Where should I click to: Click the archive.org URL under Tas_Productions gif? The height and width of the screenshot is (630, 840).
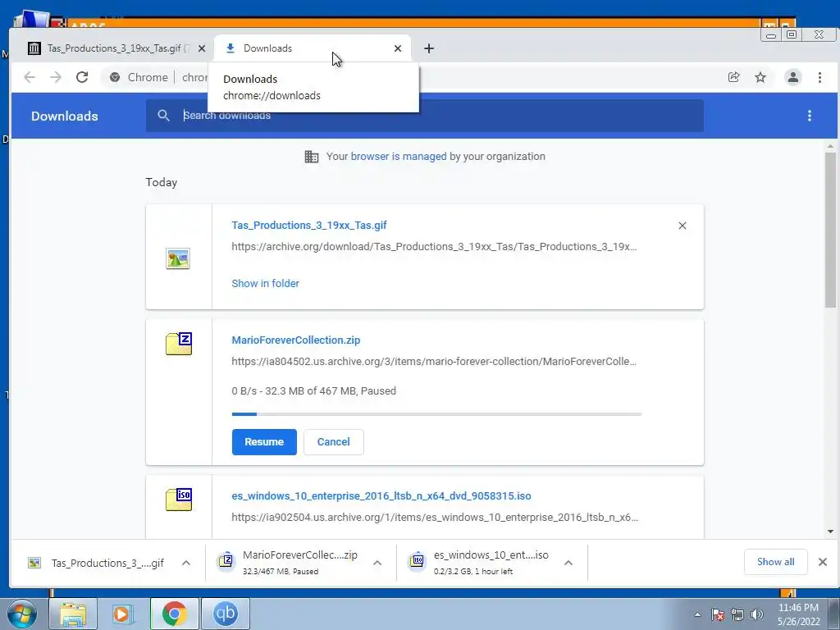click(434, 246)
